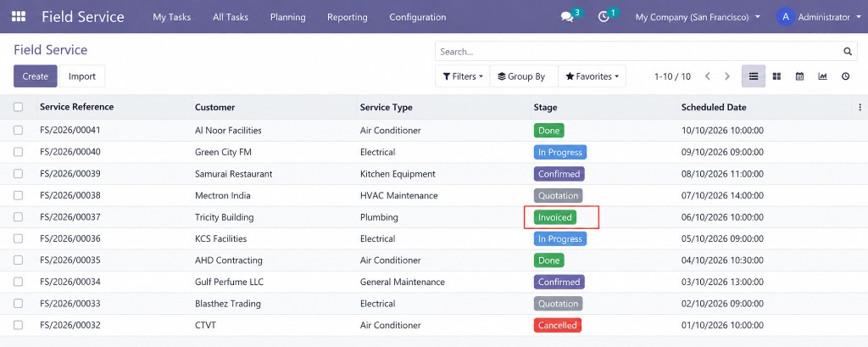This screenshot has width=868, height=347.
Task: Sort by Service Type column header
Action: pos(387,107)
